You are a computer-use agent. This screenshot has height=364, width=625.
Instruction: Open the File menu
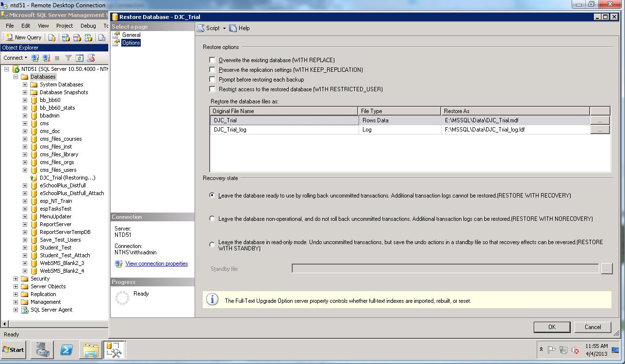pos(10,26)
